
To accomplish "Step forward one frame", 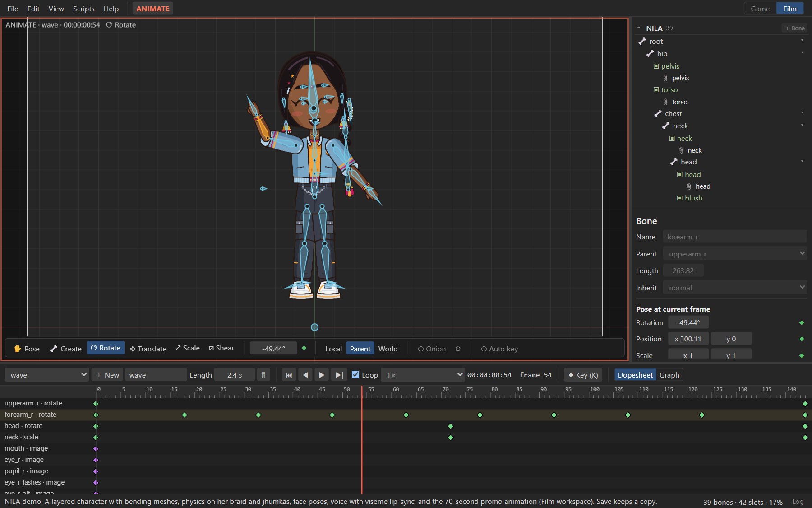I will [x=339, y=375].
